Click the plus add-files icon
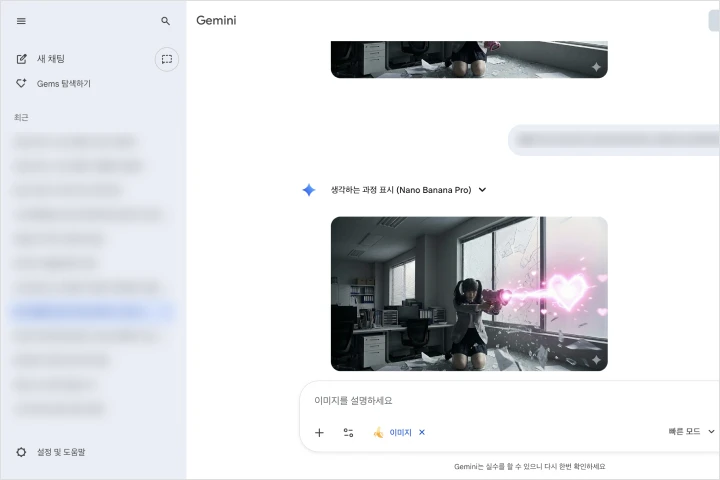Image resolution: width=720 pixels, height=480 pixels. pyautogui.click(x=319, y=433)
